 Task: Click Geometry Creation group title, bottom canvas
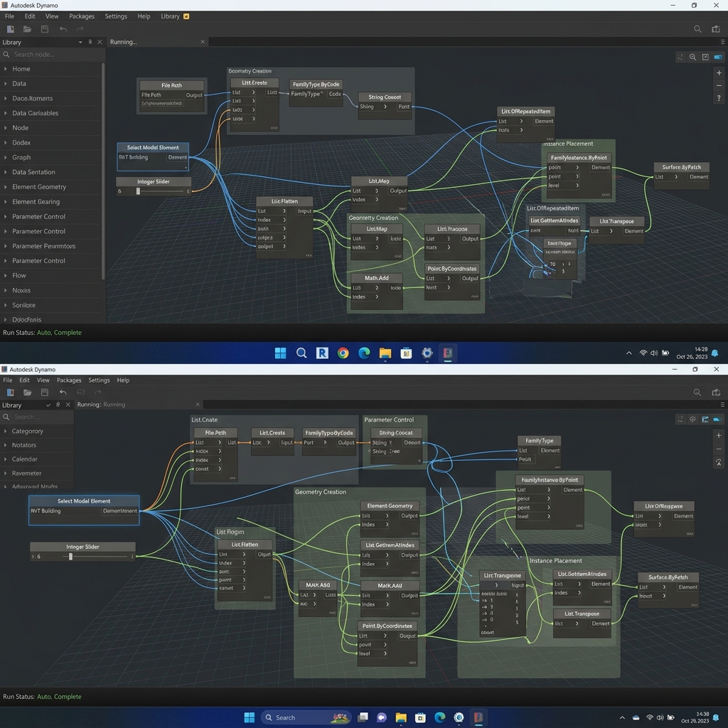[x=321, y=492]
